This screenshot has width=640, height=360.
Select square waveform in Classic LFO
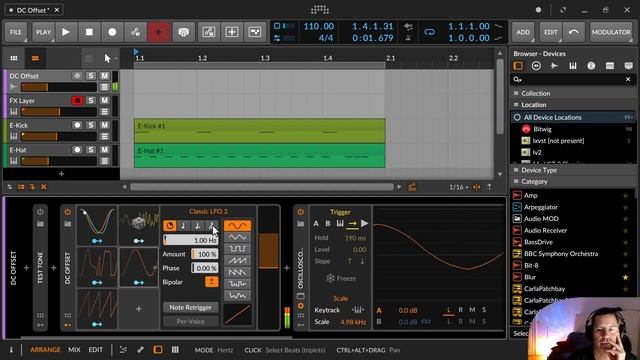coord(237,249)
